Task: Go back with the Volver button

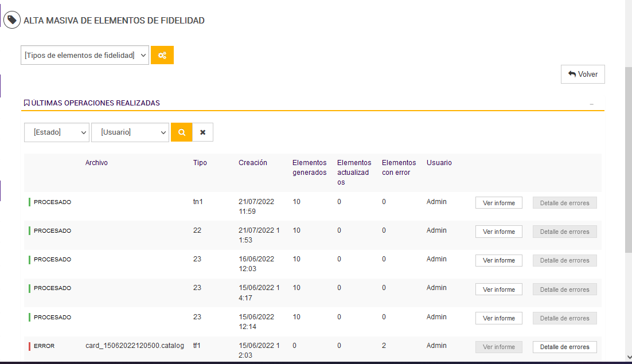Action: pyautogui.click(x=583, y=74)
